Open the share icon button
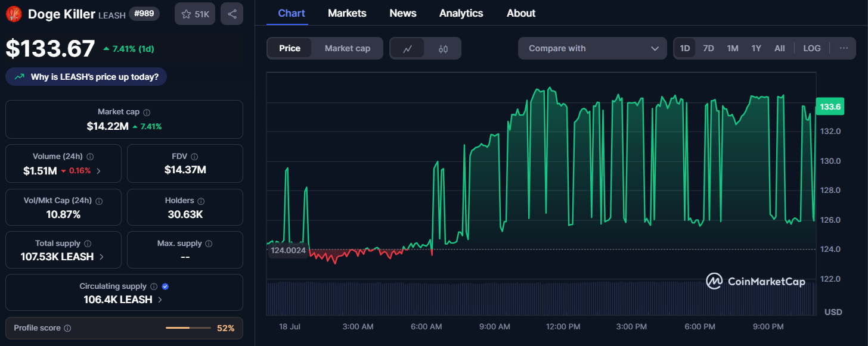868x346 pixels. click(x=232, y=14)
